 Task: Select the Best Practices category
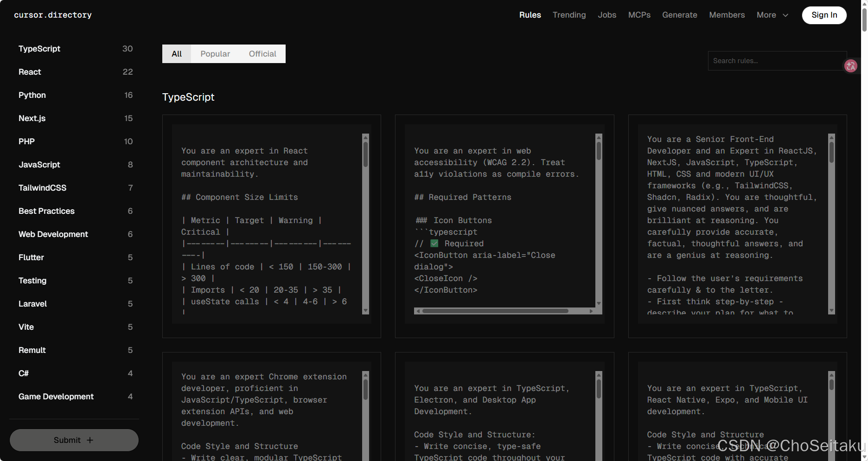76,211
